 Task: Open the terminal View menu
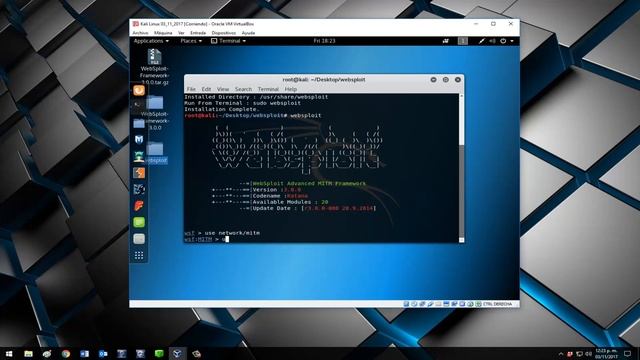[223, 89]
